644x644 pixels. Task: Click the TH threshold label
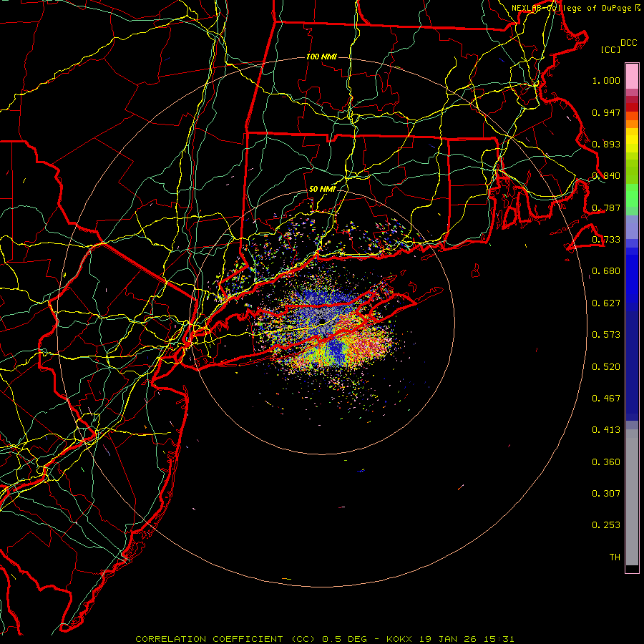point(615,557)
